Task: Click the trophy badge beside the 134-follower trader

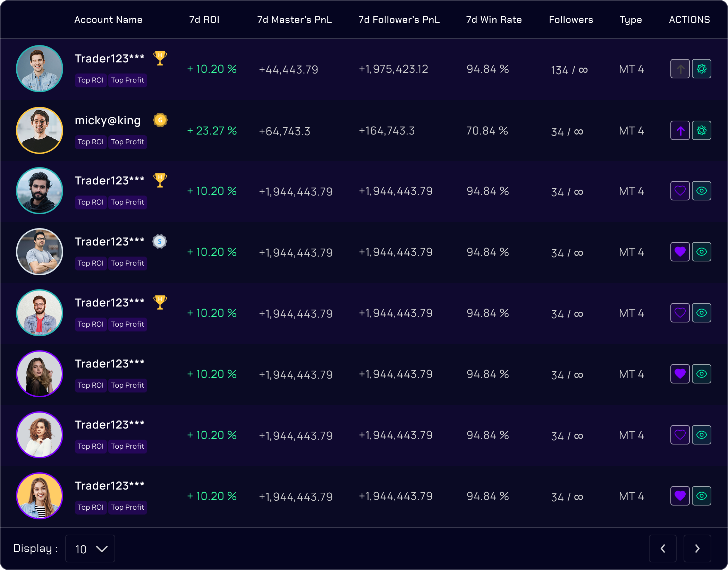Action: coord(160,58)
